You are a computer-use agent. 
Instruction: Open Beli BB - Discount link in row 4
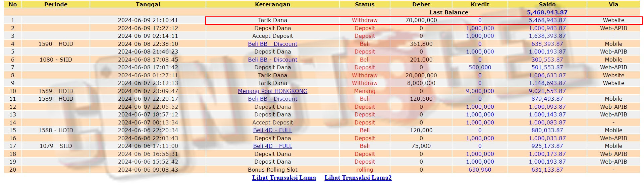[272, 44]
